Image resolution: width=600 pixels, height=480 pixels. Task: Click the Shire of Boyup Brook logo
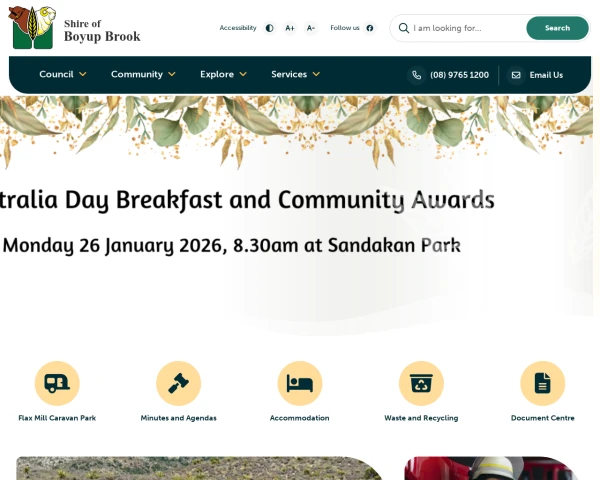[77, 28]
